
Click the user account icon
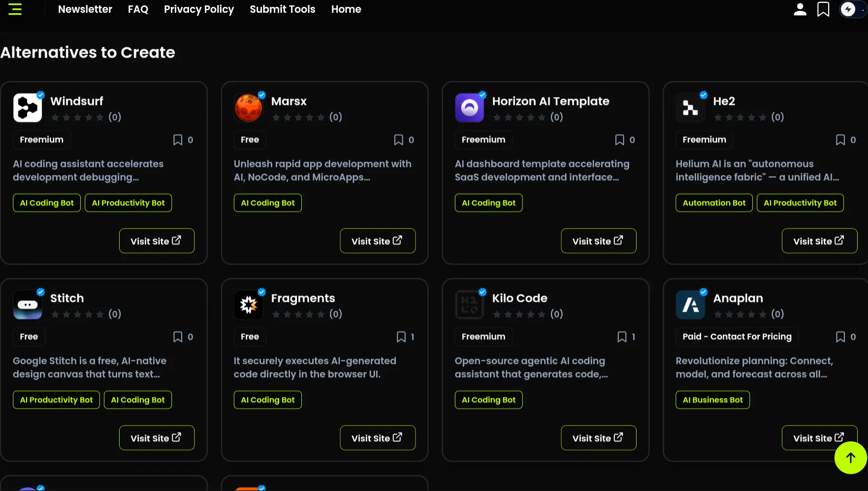tap(800, 9)
